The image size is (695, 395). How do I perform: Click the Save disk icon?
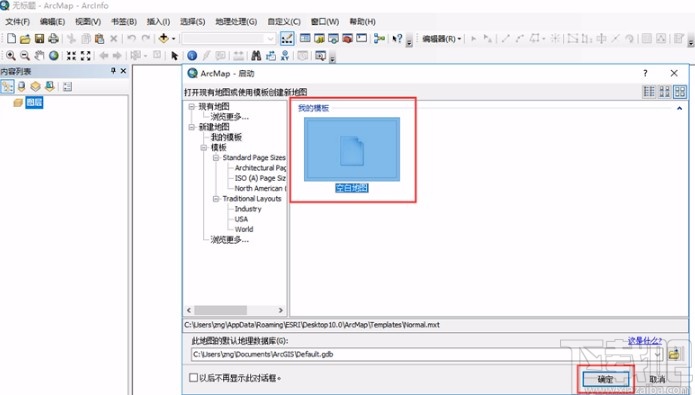coord(39,39)
